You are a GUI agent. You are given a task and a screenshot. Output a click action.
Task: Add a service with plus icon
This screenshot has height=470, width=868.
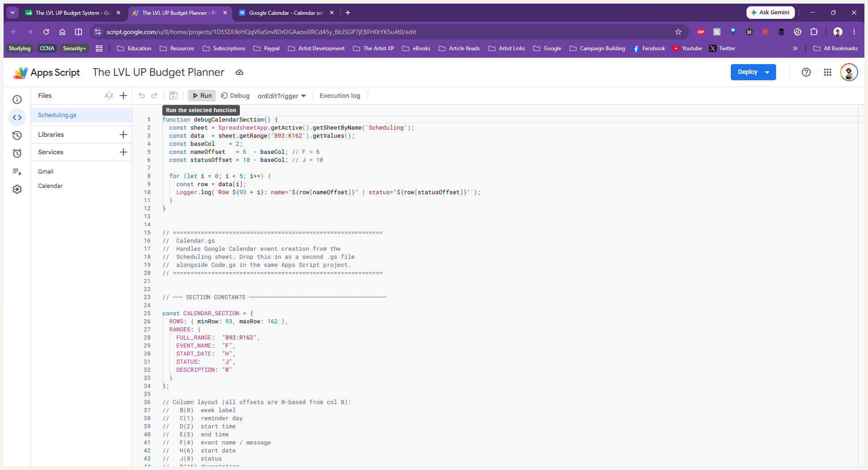[123, 152]
